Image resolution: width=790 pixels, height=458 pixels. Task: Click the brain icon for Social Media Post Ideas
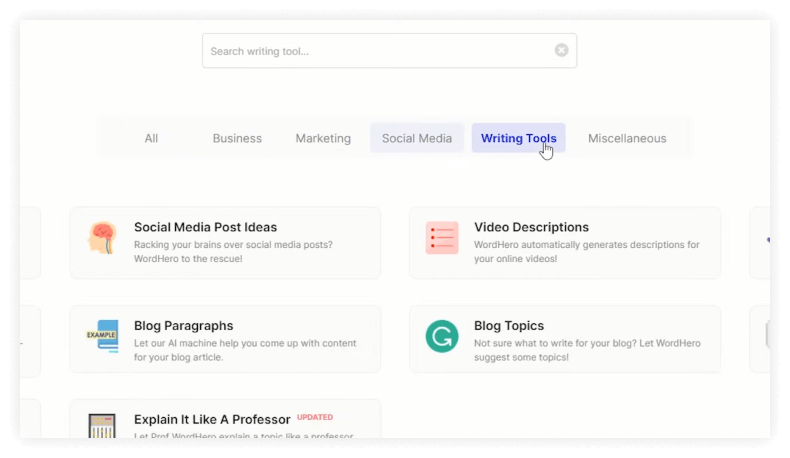[x=102, y=237]
